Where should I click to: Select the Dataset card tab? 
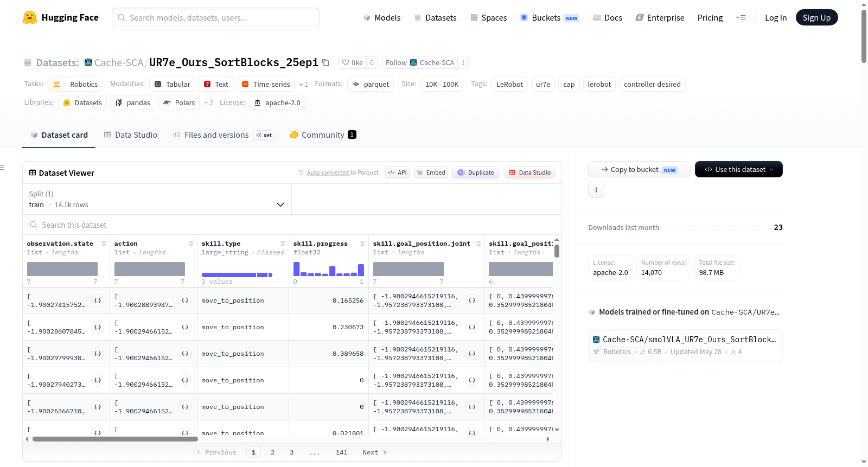coord(59,135)
